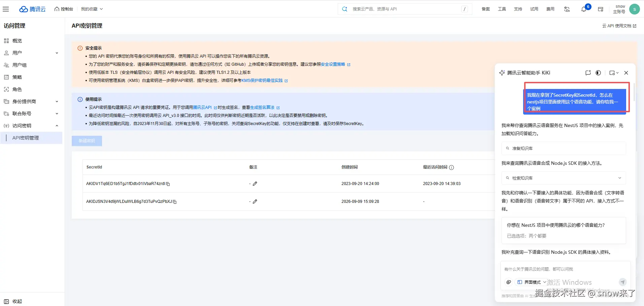Open the 支持 menu
The width and height of the screenshot is (644, 306).
[518, 9]
